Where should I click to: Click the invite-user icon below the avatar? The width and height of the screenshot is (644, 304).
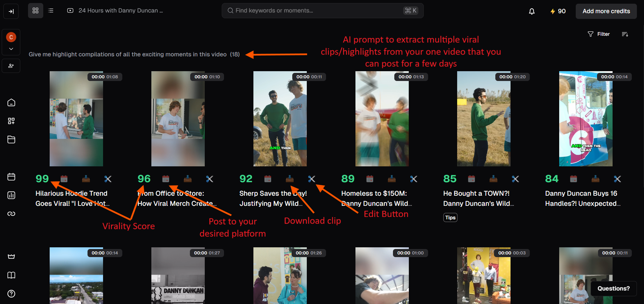11,65
